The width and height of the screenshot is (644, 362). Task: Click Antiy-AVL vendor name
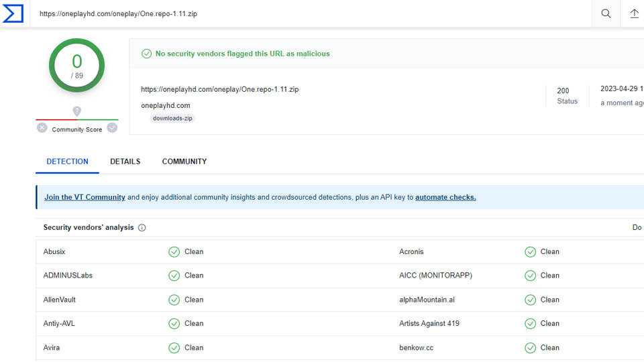pyautogui.click(x=59, y=323)
